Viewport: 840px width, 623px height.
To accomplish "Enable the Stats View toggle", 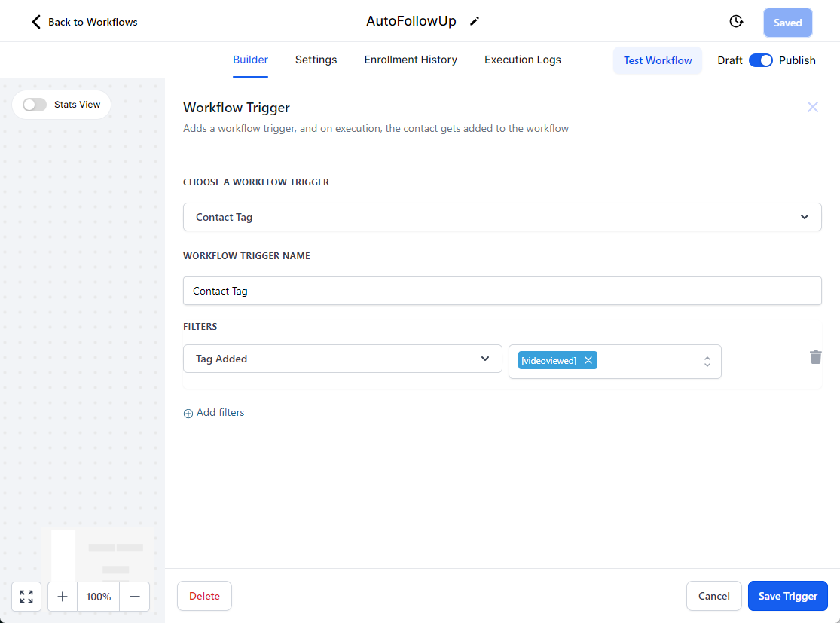I will [35, 105].
